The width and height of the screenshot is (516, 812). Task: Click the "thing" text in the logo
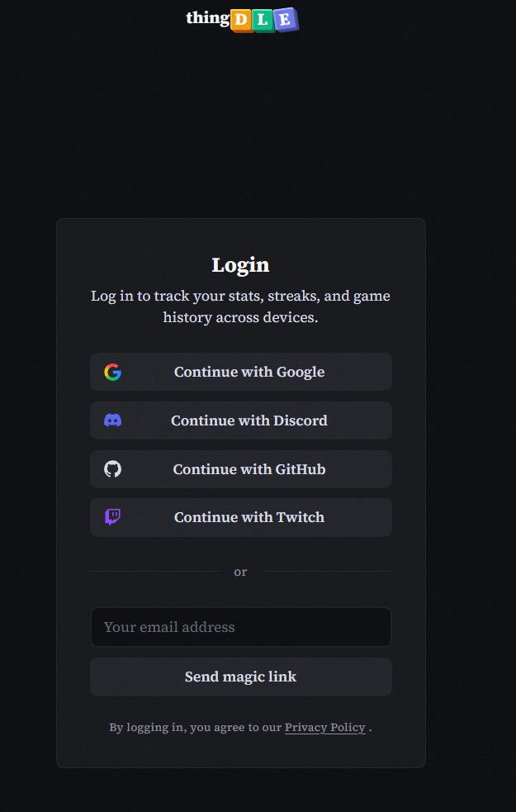click(x=207, y=17)
